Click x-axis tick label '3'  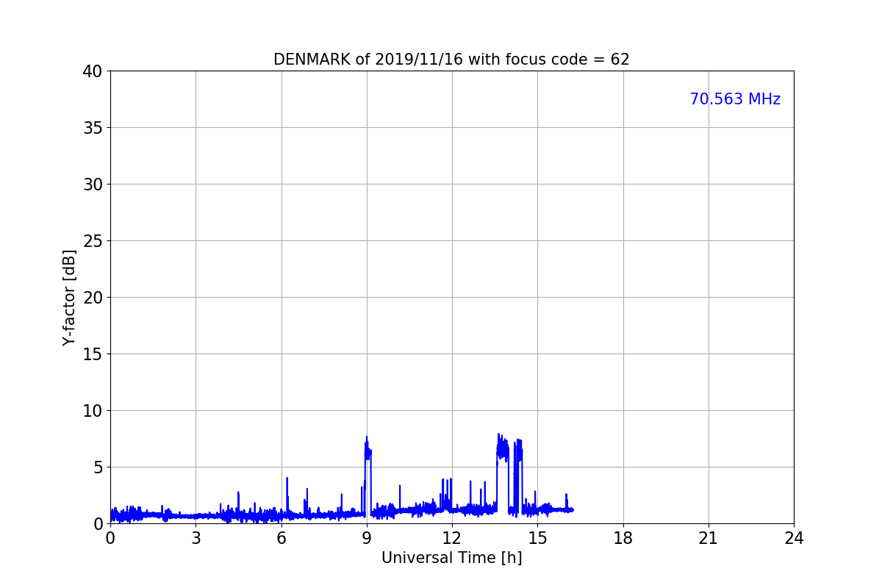[x=196, y=538]
